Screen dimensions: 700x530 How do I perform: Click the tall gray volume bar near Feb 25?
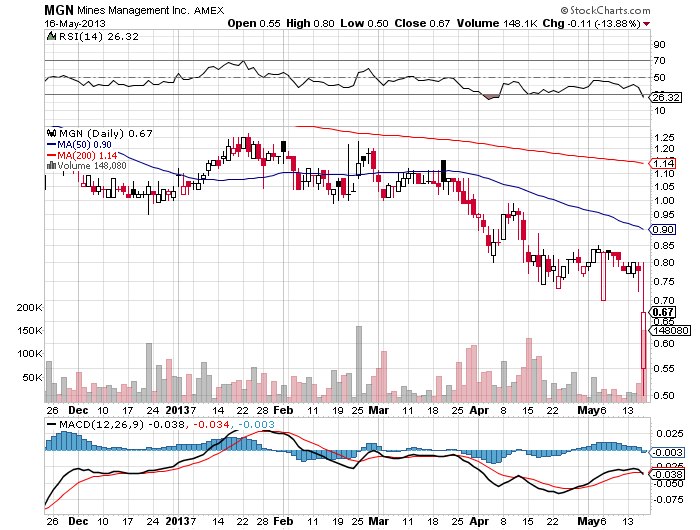point(358,364)
